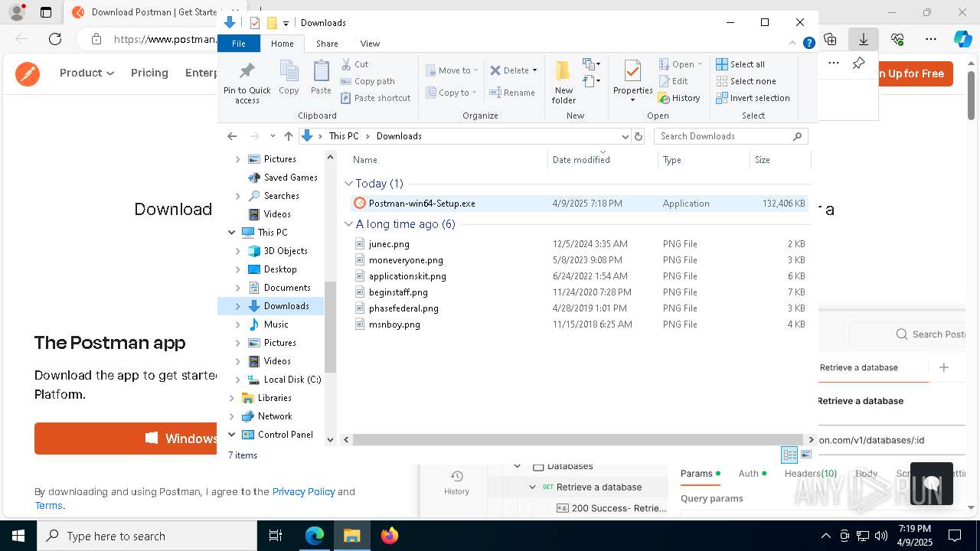
Task: Click Edge settings and more ellipsis
Action: [x=930, y=39]
